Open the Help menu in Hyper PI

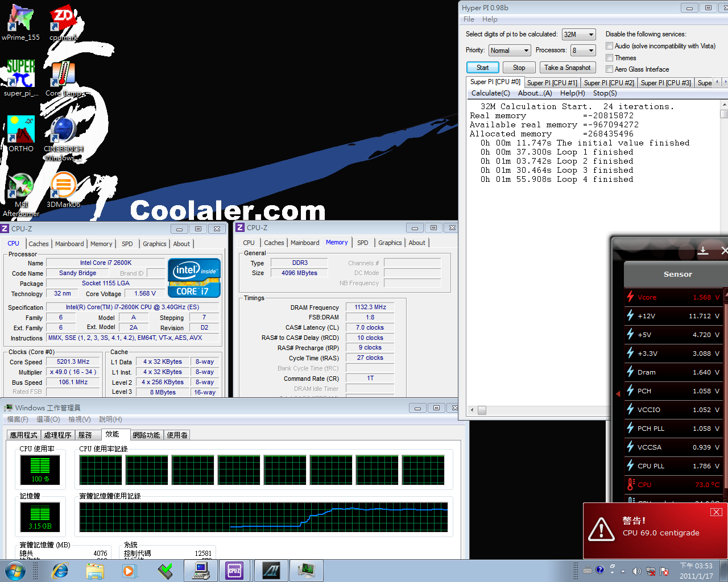[x=490, y=19]
